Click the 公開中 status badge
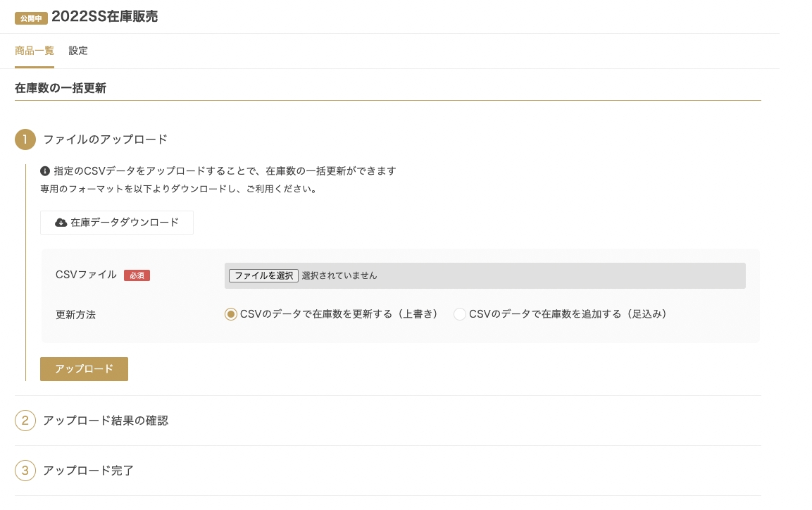This screenshot has width=812, height=510. 31,18
